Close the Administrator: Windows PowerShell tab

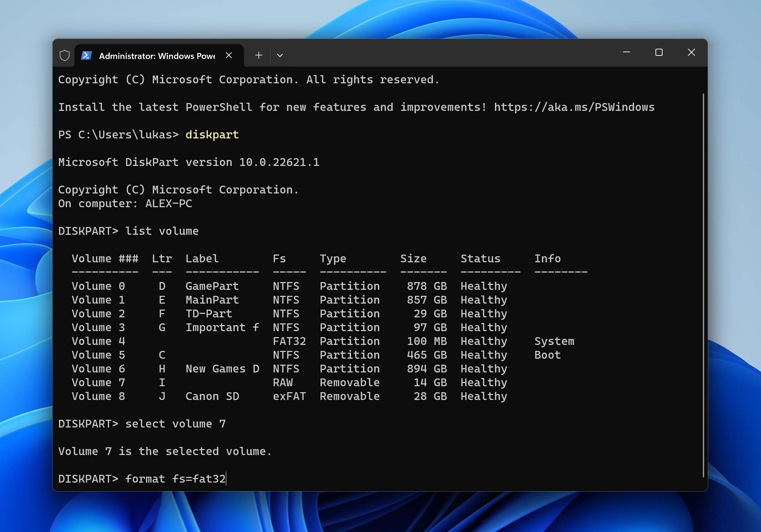(x=229, y=55)
